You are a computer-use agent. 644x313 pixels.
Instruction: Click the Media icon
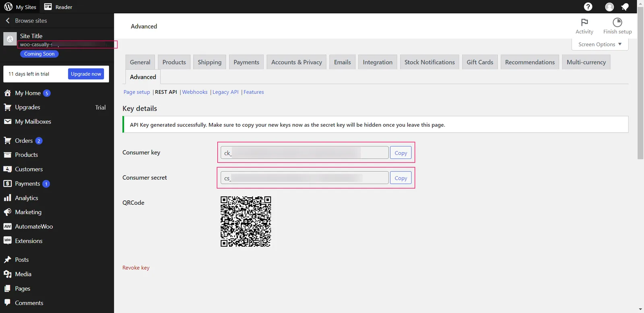[x=7, y=274]
